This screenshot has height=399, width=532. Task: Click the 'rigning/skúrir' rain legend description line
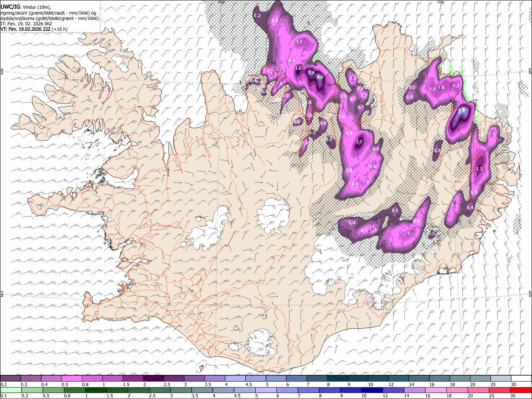click(48, 12)
